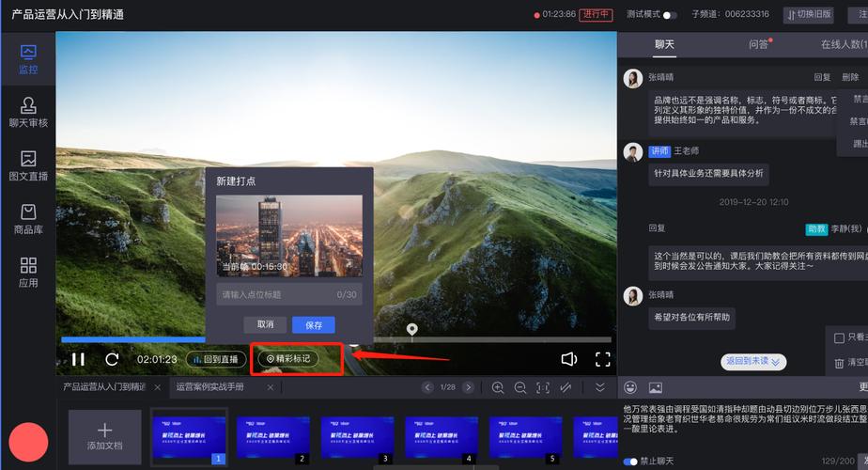This screenshot has height=470, width=868.
Task: Click the city thumbnail in 新建打点 dialog
Action: point(289,236)
